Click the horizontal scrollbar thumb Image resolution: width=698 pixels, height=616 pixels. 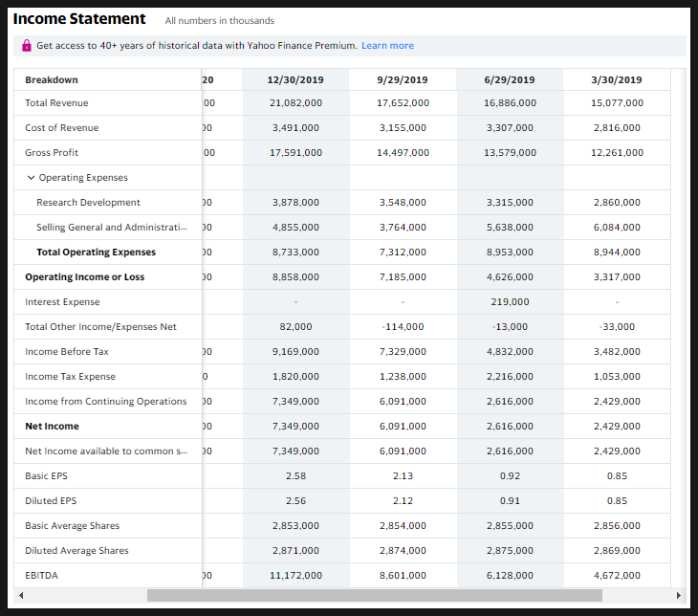[375, 595]
